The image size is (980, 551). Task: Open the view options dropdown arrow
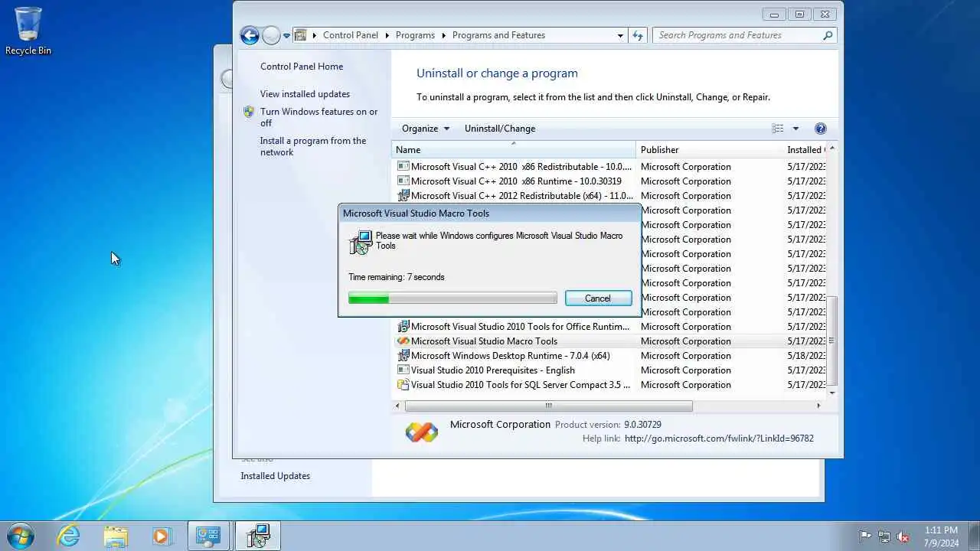pyautogui.click(x=795, y=129)
